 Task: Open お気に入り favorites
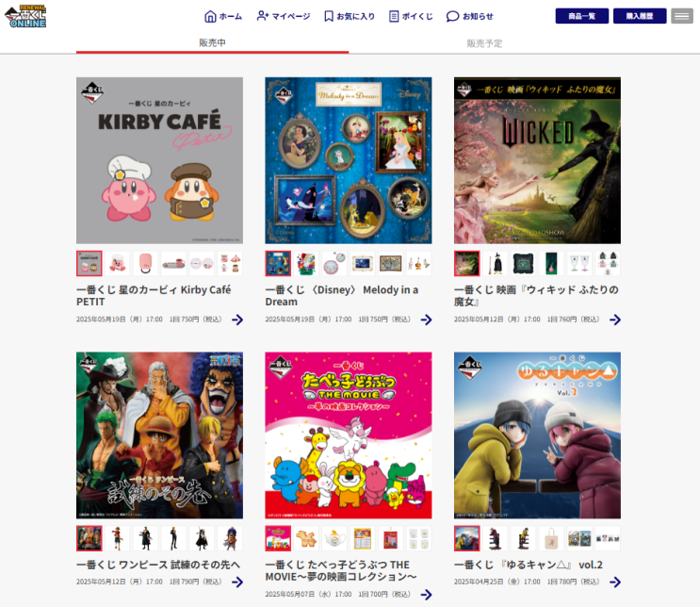click(350, 17)
